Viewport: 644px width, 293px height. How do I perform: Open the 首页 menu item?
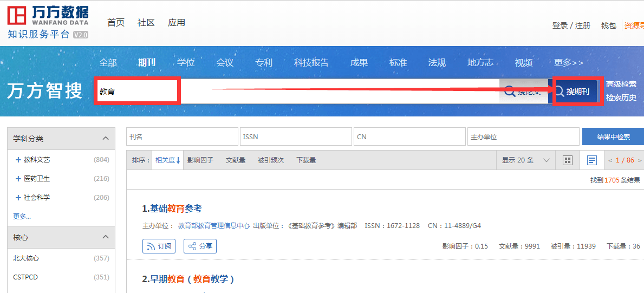pyautogui.click(x=116, y=23)
